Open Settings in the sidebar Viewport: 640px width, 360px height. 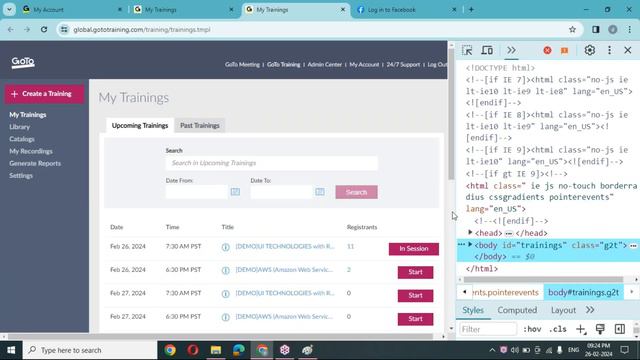pyautogui.click(x=21, y=176)
